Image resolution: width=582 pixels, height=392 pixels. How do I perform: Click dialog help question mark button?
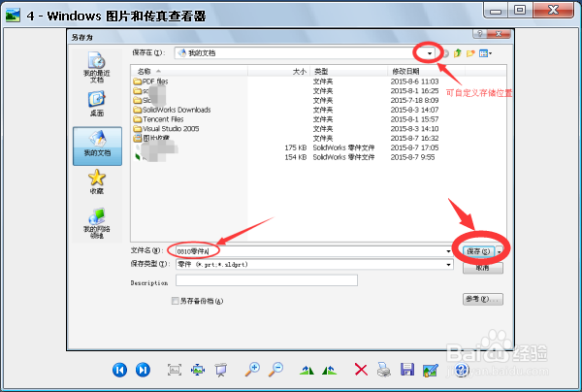[479, 34]
